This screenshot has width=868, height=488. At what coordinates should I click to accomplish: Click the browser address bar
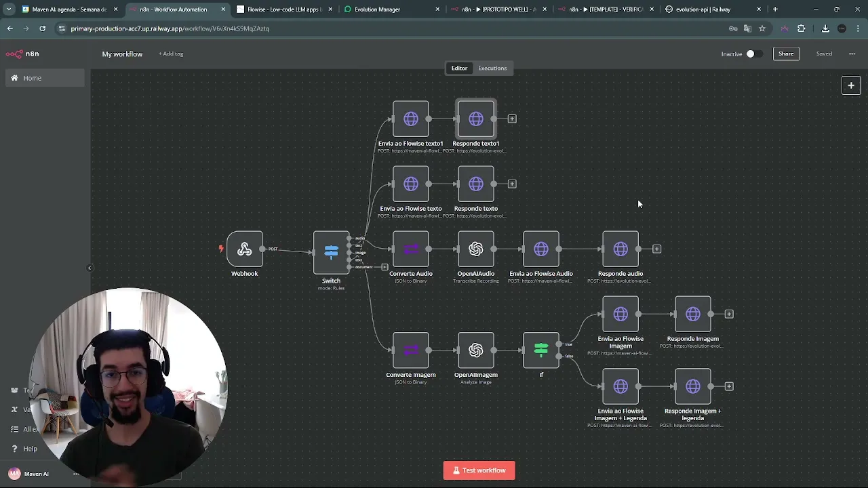tap(393, 28)
